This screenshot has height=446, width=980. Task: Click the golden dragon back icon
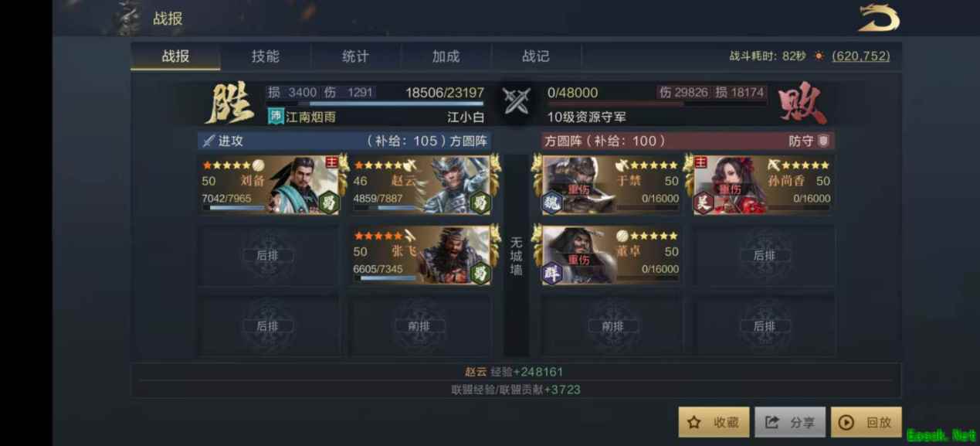point(879,19)
